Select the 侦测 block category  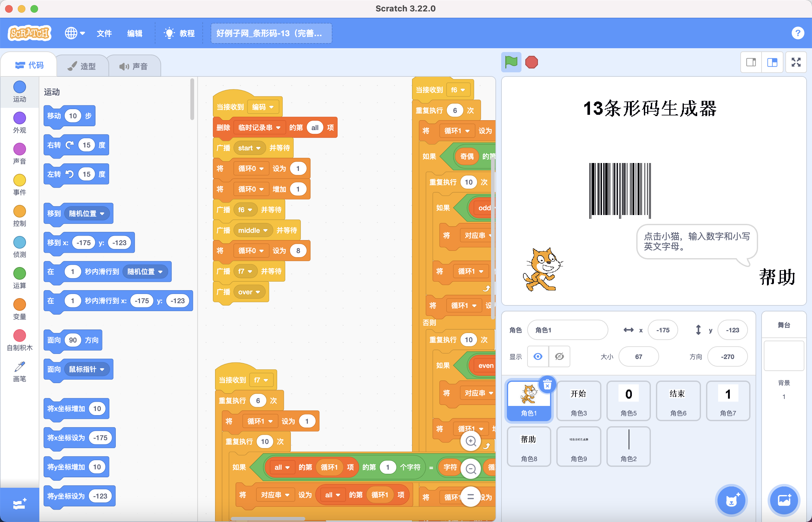(x=20, y=247)
